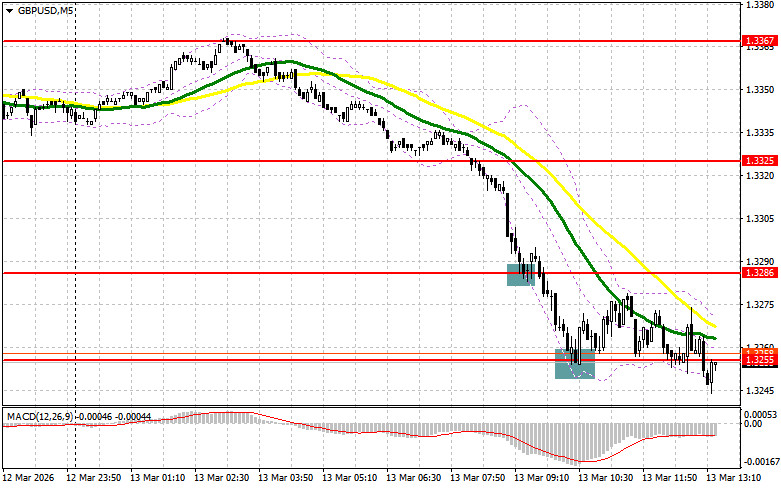The image size is (781, 489).
Task: Click the 1.3350 price scale value
Action: [760, 90]
